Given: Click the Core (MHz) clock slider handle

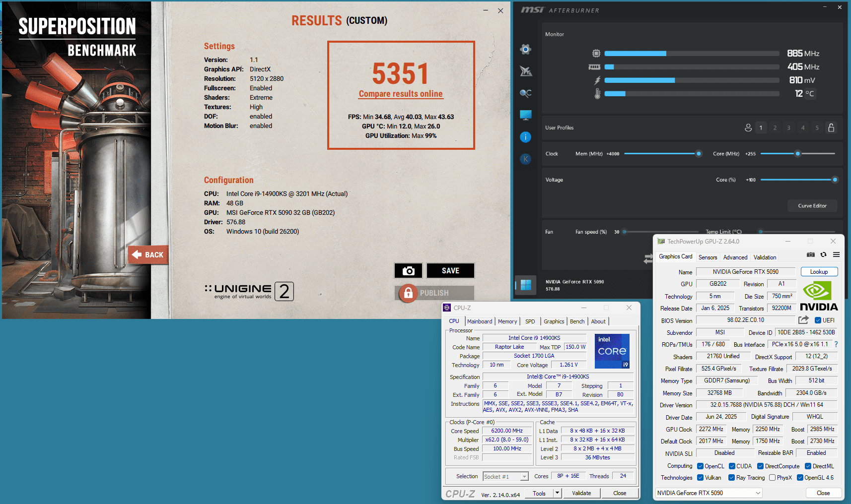Looking at the screenshot, I should [798, 154].
